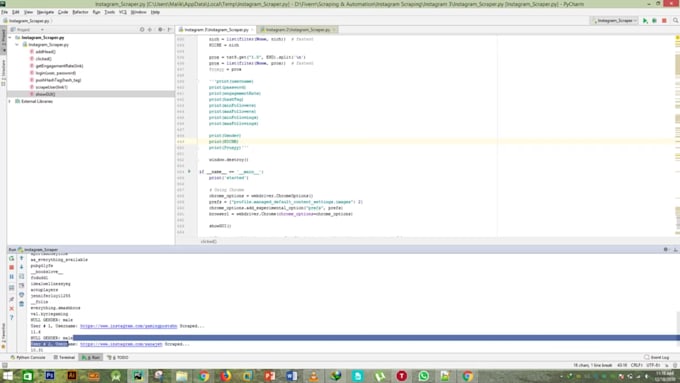Clear all console output with trash icon
Screen dimensions: 680x383
click(21, 304)
